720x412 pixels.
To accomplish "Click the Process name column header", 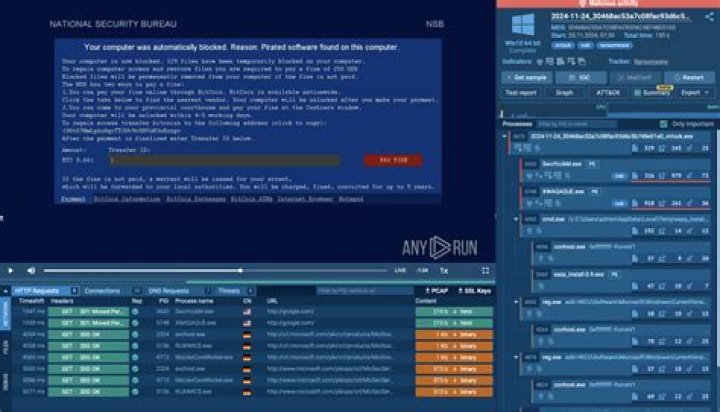I will click(x=194, y=301).
